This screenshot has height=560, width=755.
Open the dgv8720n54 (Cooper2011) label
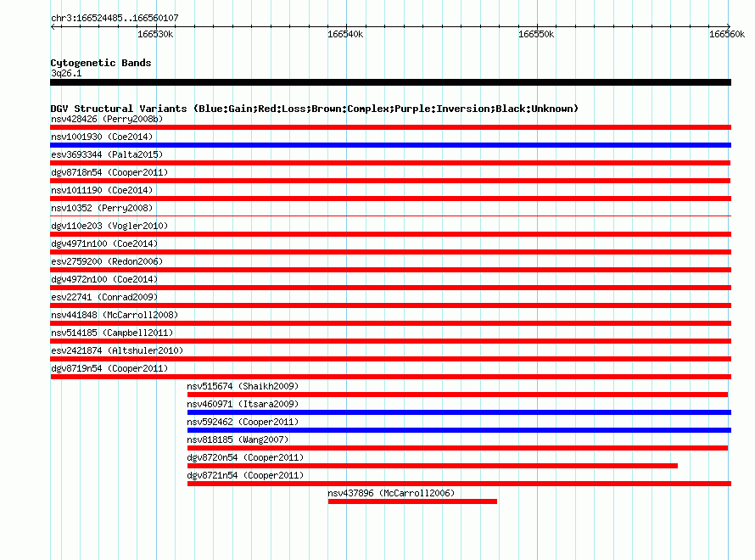click(x=245, y=457)
